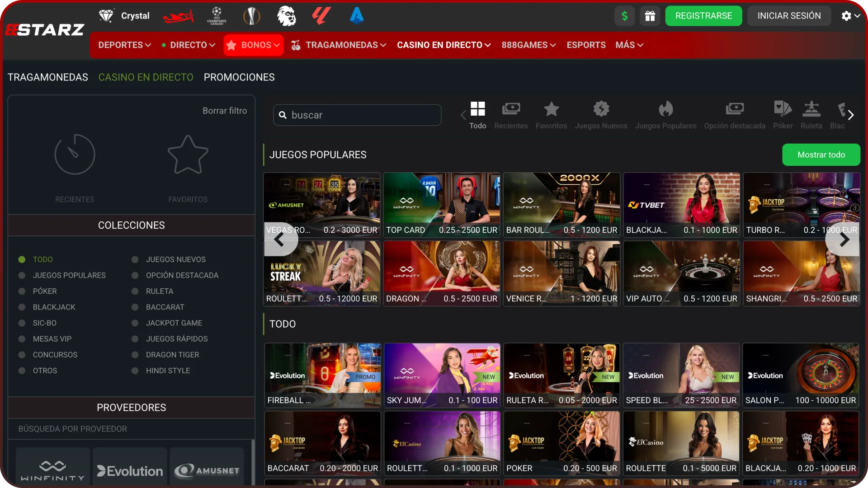
Task: Switch to the PROMOCIONES tab
Action: (x=239, y=77)
